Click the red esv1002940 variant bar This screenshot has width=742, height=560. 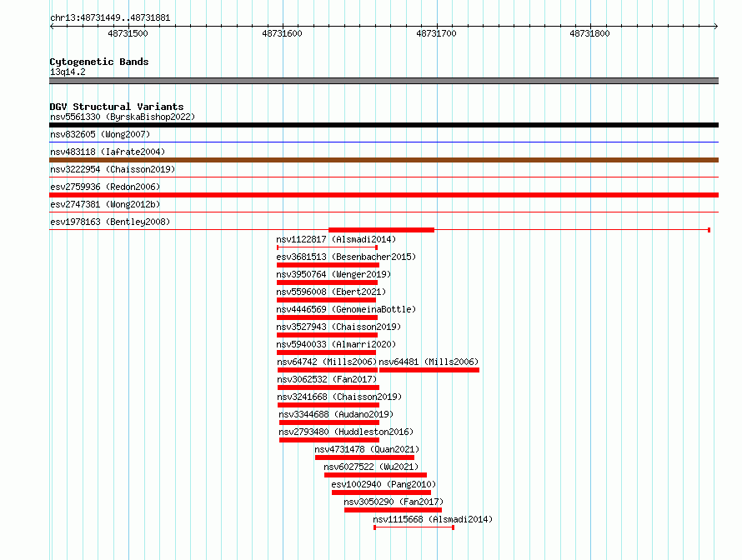pyautogui.click(x=381, y=492)
